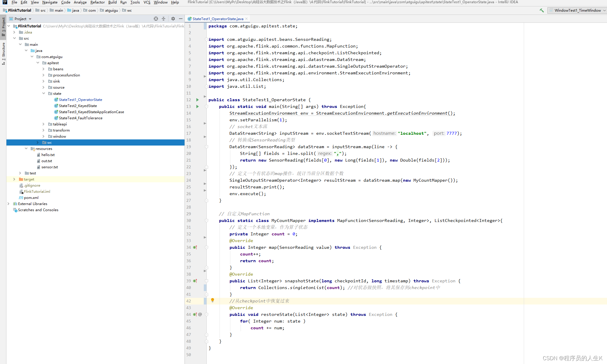Expand the wc folder in the tree

pos(38,143)
